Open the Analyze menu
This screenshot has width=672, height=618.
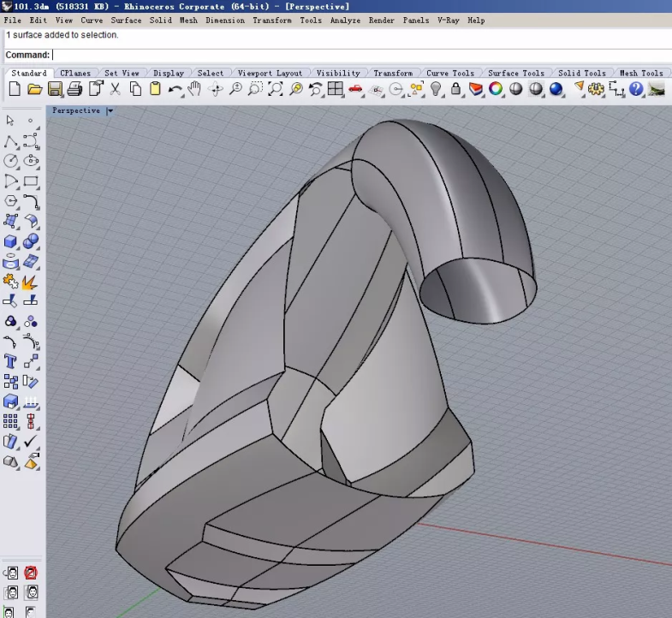click(345, 20)
